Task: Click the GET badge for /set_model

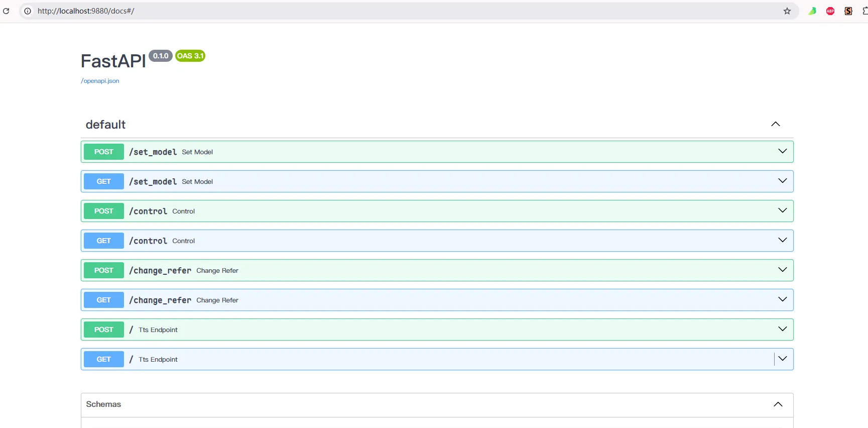Action: tap(104, 181)
